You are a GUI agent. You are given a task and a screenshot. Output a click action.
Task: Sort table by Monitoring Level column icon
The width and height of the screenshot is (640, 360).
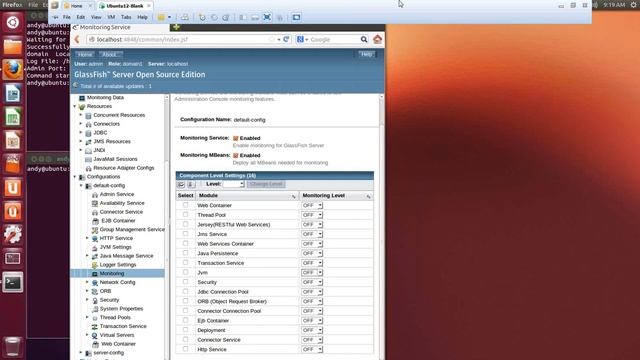pyautogui.click(x=368, y=196)
